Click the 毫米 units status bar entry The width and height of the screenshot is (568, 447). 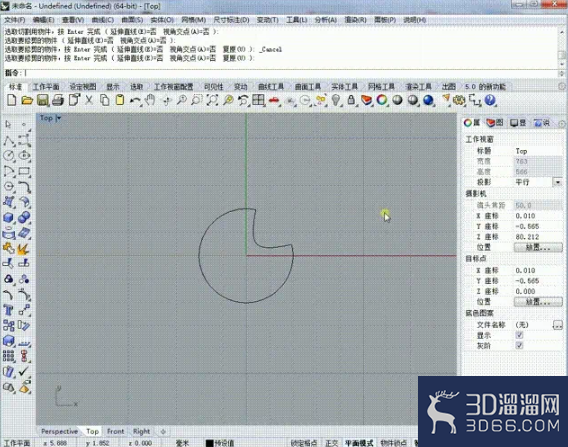pos(182,443)
